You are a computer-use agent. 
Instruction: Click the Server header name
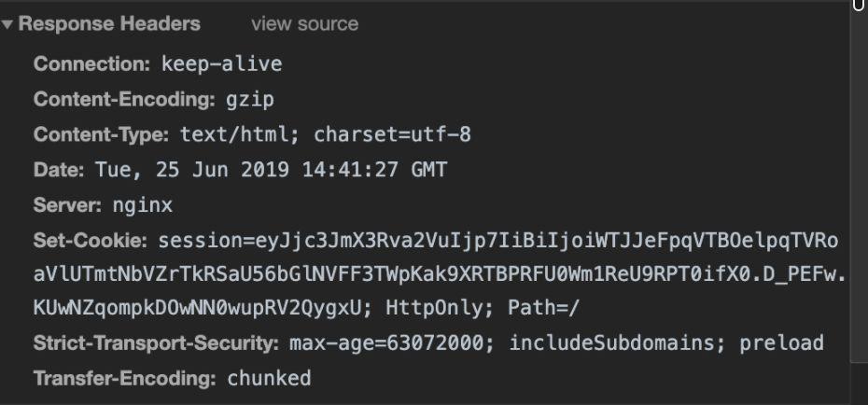[67, 204]
